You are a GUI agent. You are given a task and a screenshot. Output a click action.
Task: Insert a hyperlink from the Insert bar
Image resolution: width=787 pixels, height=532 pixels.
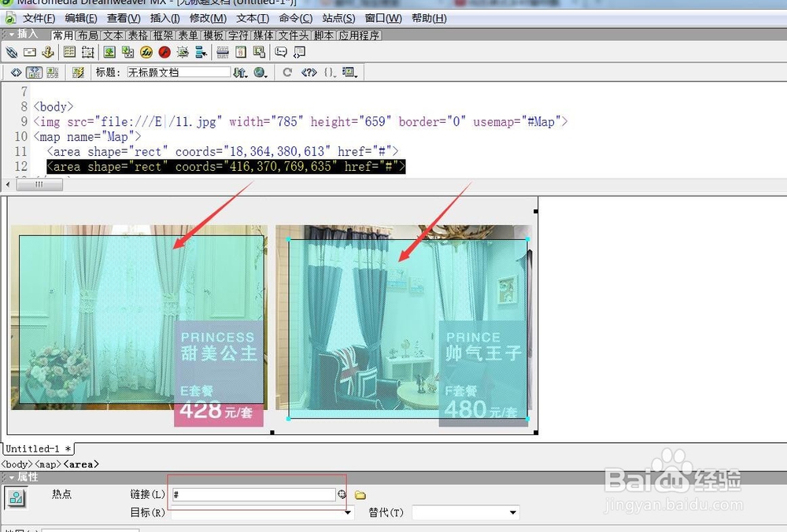click(12, 52)
